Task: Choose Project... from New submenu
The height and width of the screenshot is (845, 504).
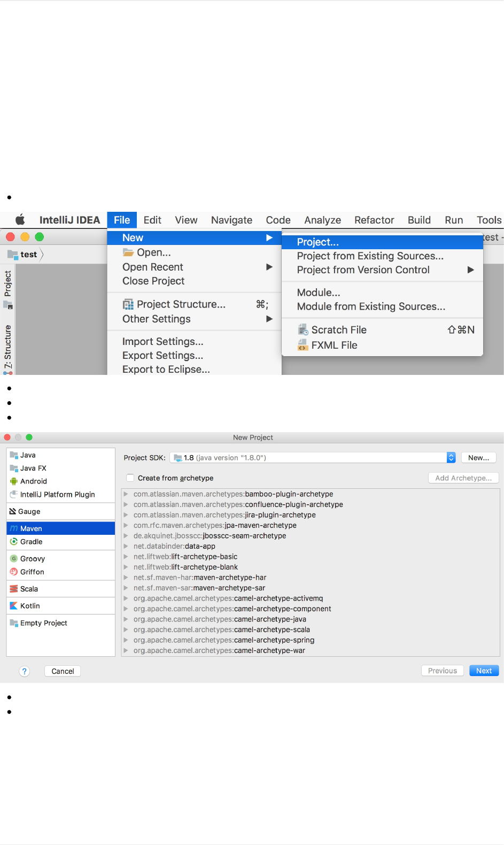Action: coord(382,242)
